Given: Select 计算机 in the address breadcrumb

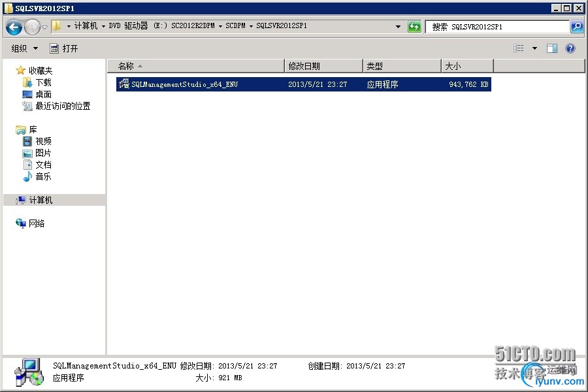Looking at the screenshot, I should point(86,26).
